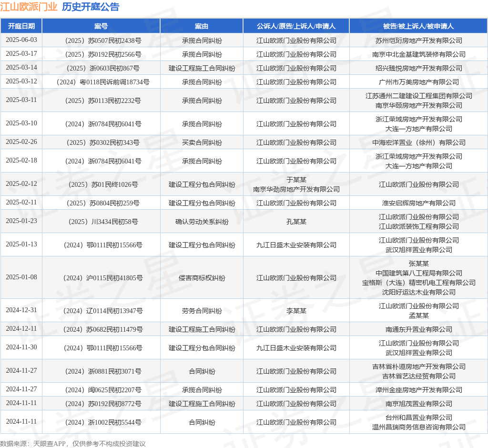Click defendant 中海宏洋置业(徐州)有限公司
Image resolution: width=488 pixels, height=448 pixels.
coord(418,143)
